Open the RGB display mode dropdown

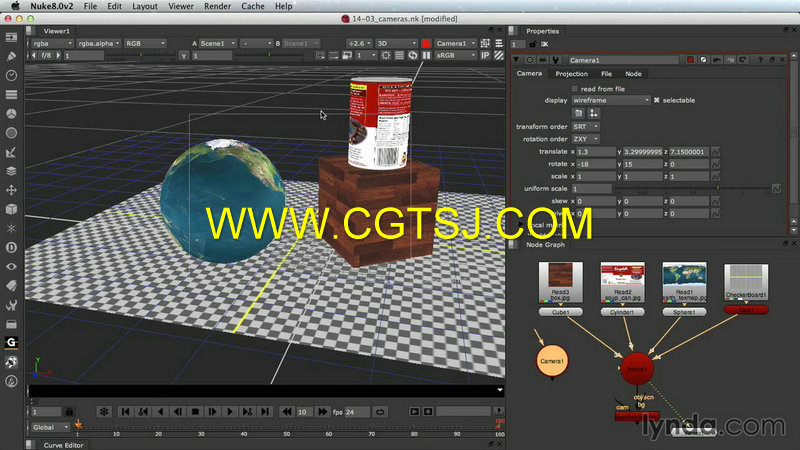click(x=145, y=44)
